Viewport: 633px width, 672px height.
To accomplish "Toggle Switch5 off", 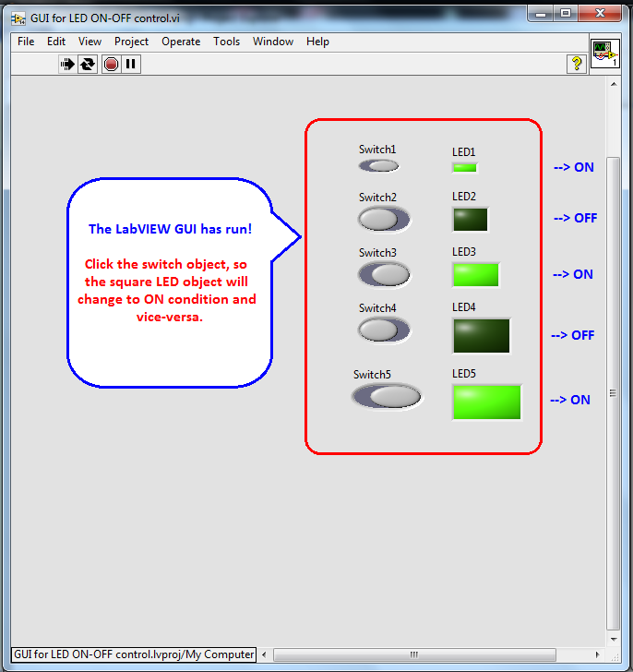I will pos(387,396).
